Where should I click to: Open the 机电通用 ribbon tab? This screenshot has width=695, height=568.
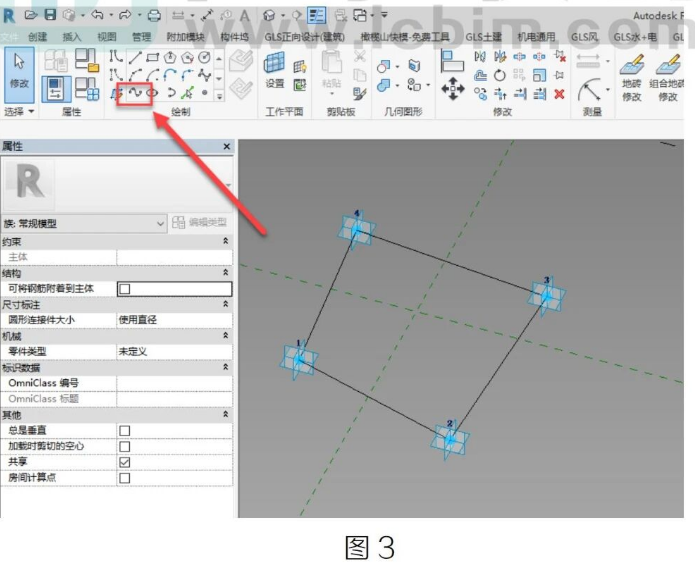[x=536, y=37]
